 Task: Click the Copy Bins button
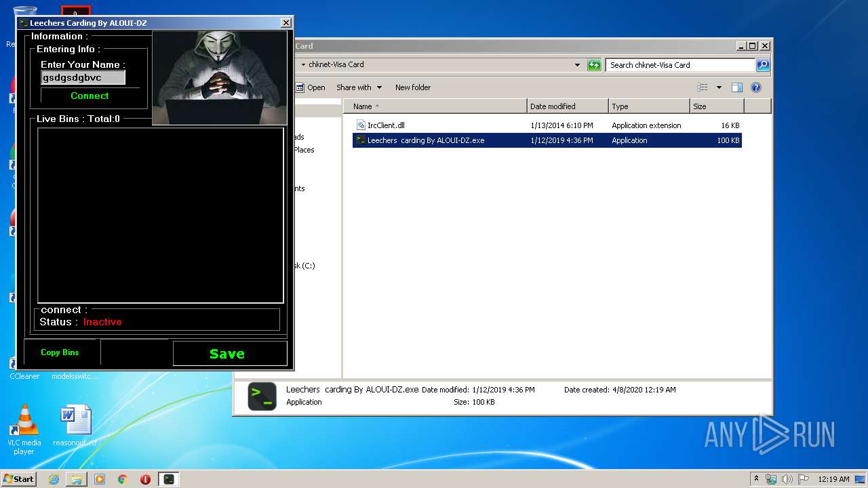tap(60, 352)
